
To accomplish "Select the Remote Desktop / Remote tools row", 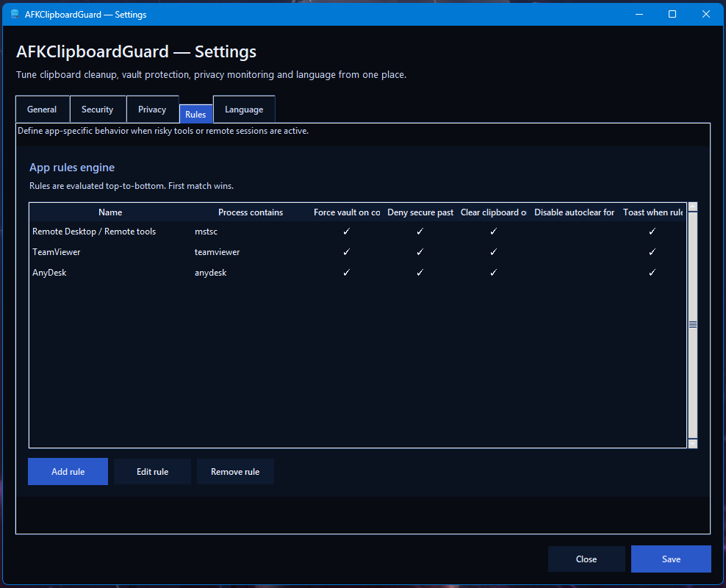I will [94, 232].
